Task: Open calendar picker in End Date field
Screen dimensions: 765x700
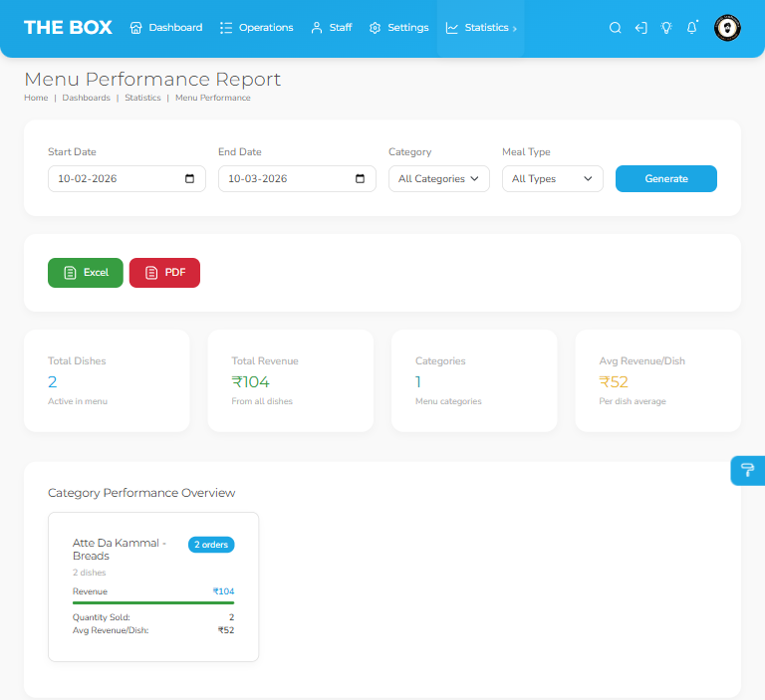Action: [x=361, y=179]
